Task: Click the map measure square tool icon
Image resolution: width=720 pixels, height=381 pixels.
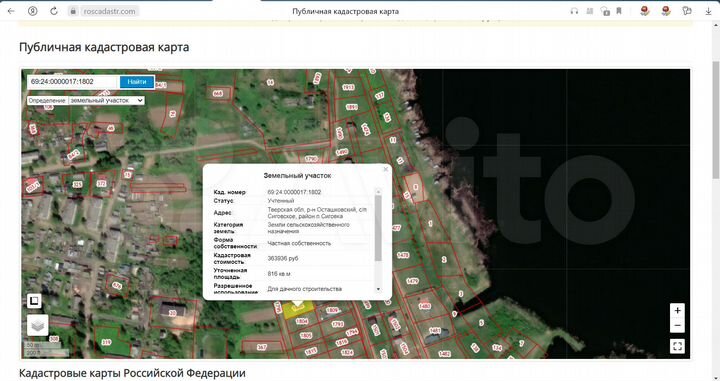Action: pos(34,301)
